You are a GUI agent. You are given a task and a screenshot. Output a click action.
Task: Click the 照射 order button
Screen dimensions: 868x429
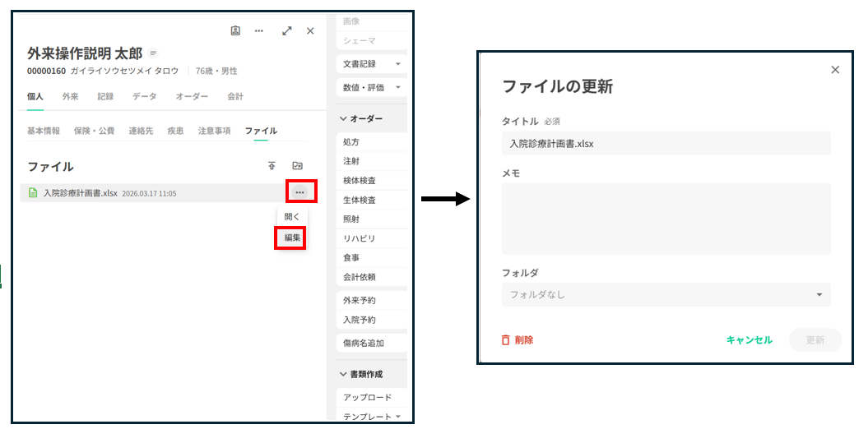[x=371, y=219]
